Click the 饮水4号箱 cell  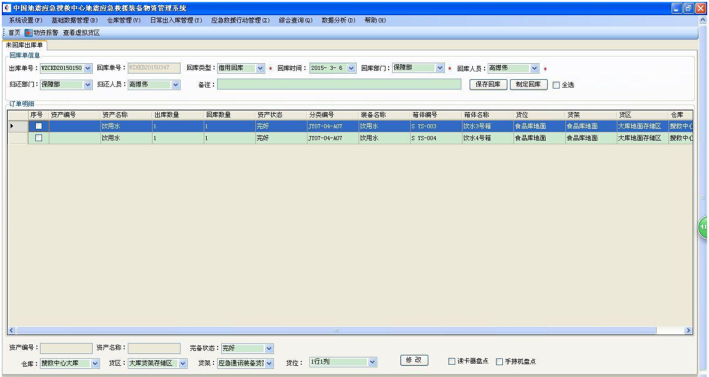487,138
